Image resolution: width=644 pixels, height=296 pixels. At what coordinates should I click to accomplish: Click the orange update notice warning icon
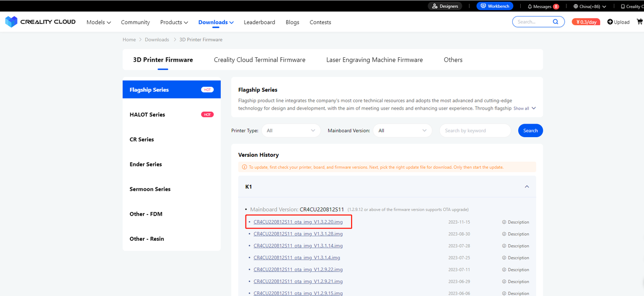coord(245,167)
